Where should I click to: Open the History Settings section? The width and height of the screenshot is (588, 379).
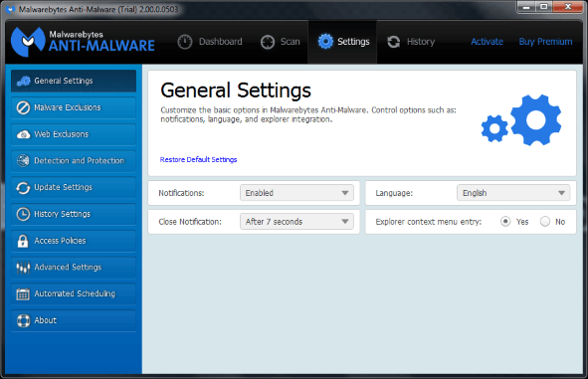[x=74, y=214]
